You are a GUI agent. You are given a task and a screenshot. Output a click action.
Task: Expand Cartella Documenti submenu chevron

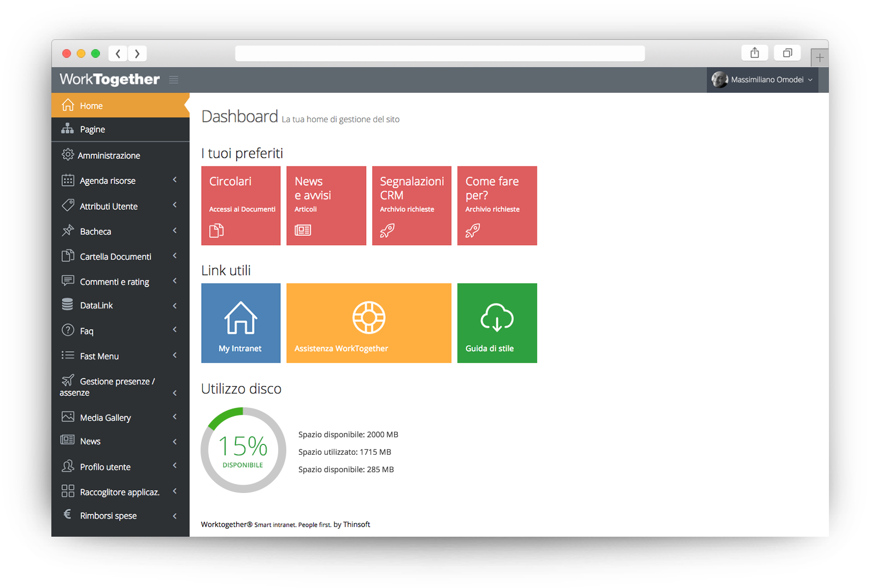[175, 256]
